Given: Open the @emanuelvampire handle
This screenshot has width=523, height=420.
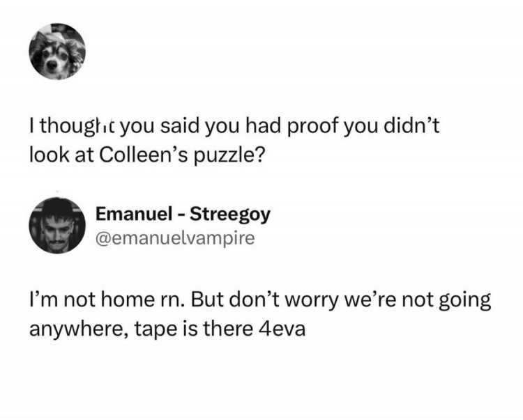Looking at the screenshot, I should pyautogui.click(x=175, y=238).
